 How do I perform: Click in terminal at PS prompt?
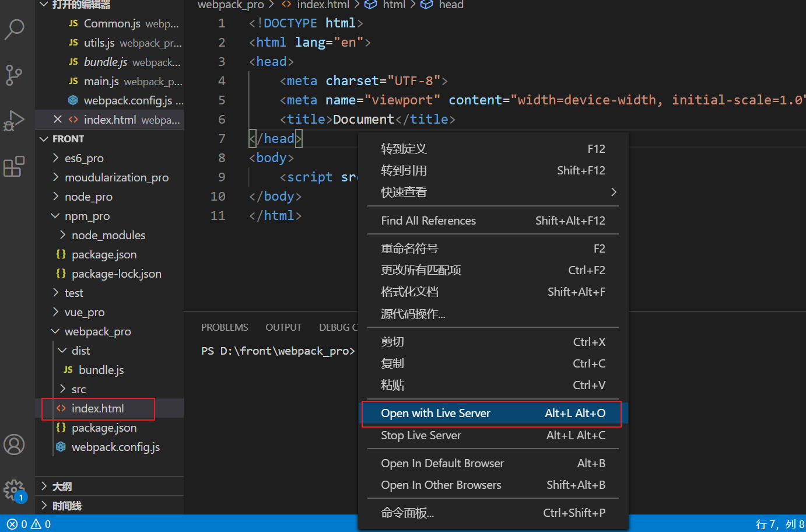[278, 351]
